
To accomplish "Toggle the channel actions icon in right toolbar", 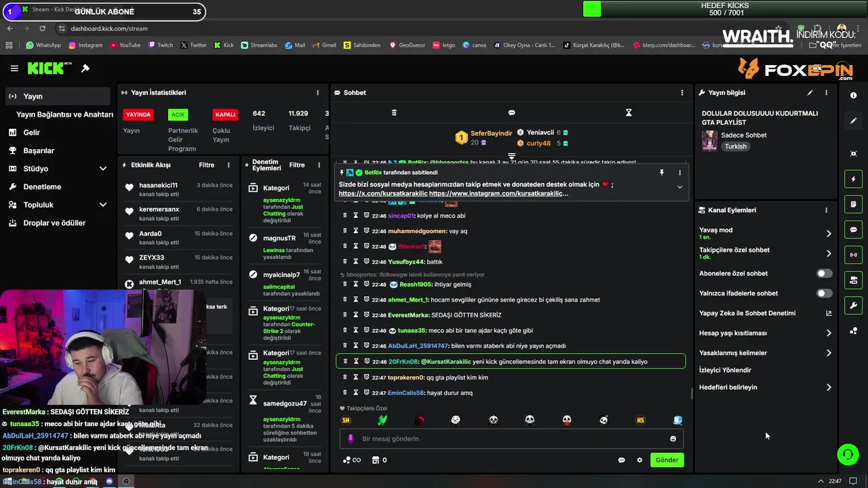I will click(853, 280).
